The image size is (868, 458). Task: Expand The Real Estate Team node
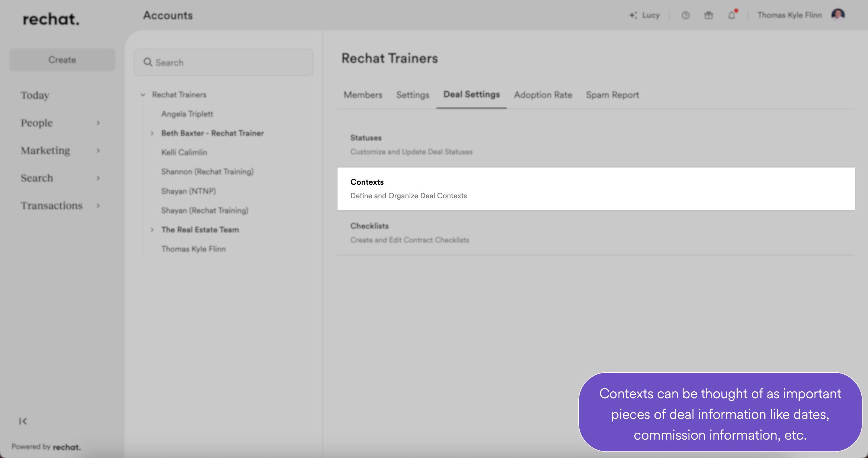point(152,230)
